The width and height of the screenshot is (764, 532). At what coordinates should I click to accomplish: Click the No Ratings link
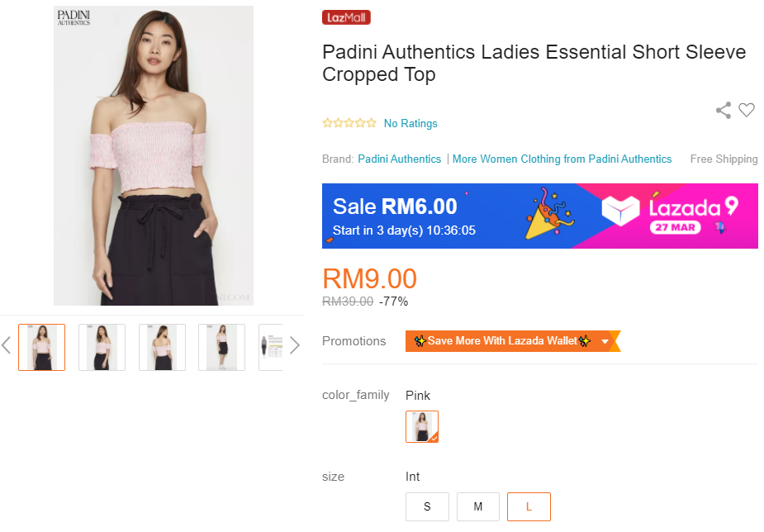point(410,123)
